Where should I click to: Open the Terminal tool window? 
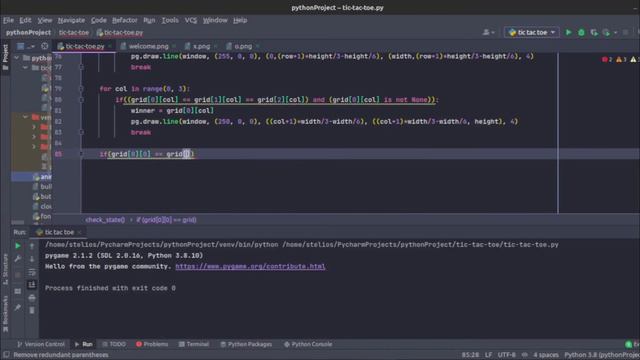pos(194,344)
